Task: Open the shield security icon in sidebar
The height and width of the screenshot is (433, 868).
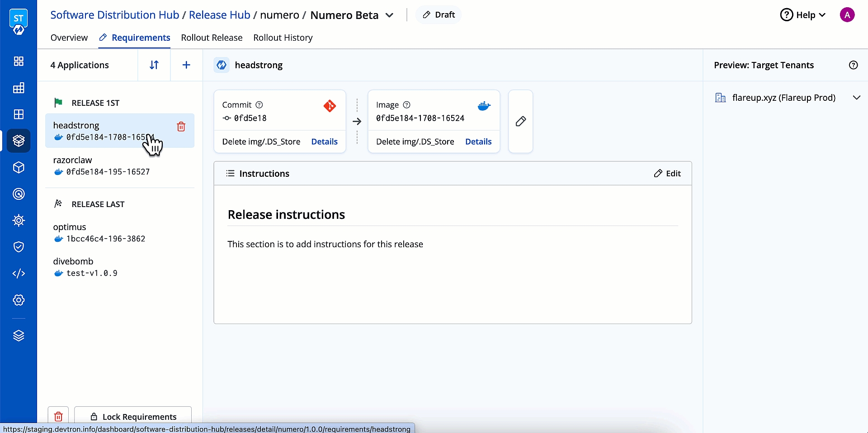Action: 19,247
